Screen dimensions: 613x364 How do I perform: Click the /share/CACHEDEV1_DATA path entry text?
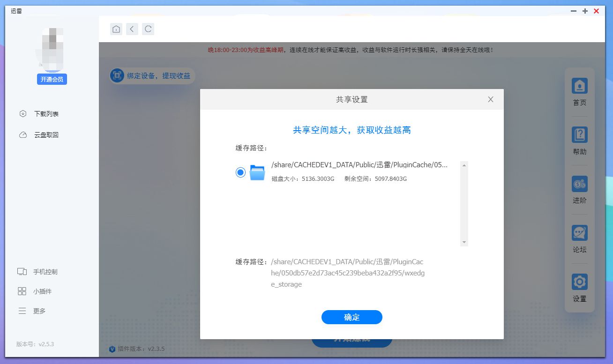(x=359, y=165)
